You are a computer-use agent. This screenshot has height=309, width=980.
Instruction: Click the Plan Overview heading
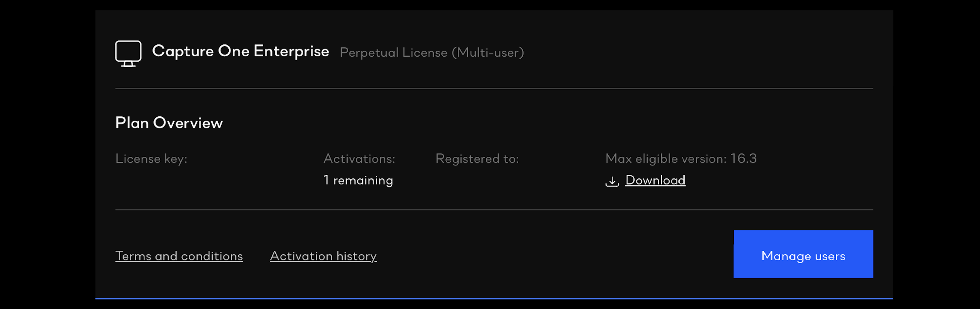coord(169,123)
